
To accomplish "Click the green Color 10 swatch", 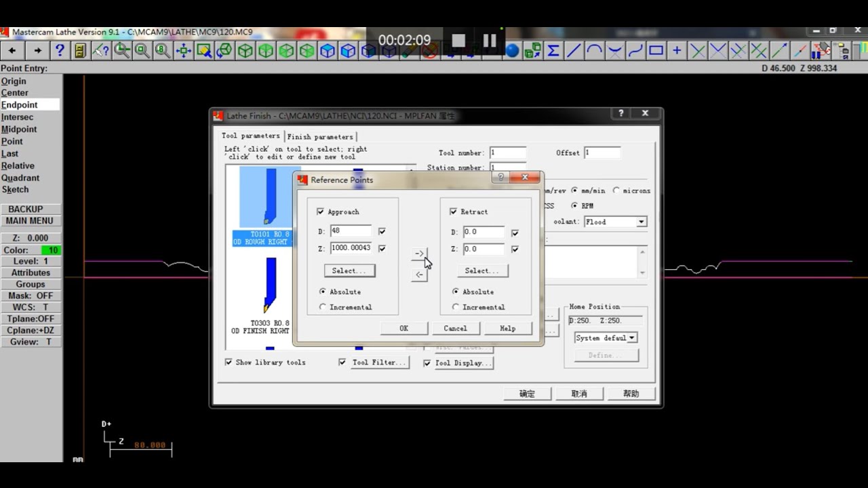I will click(x=53, y=250).
